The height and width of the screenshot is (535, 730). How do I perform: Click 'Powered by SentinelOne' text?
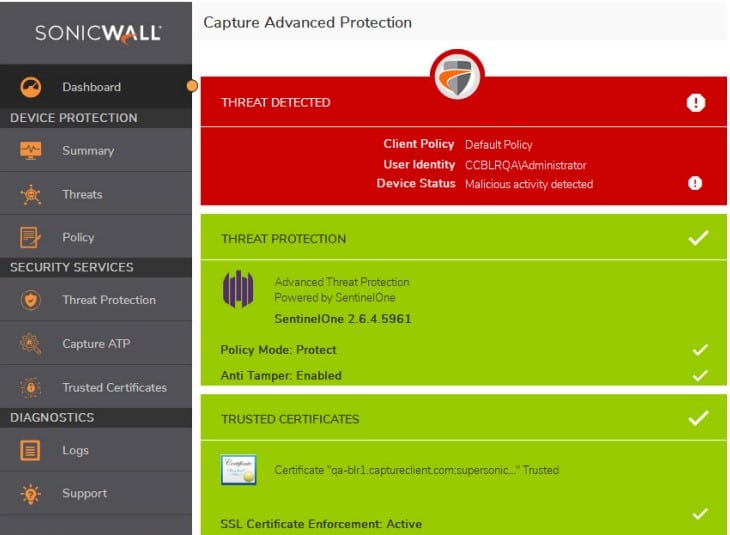point(335,298)
